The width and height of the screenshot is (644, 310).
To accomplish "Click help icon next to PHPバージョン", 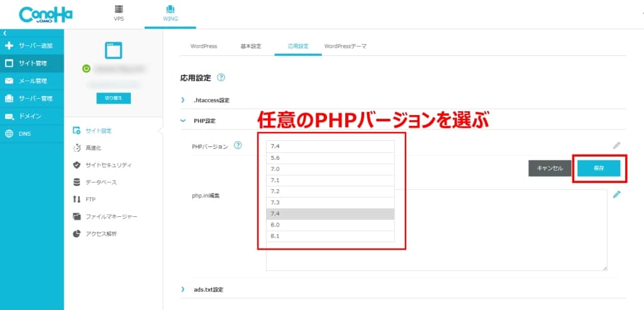I will pos(237,146).
